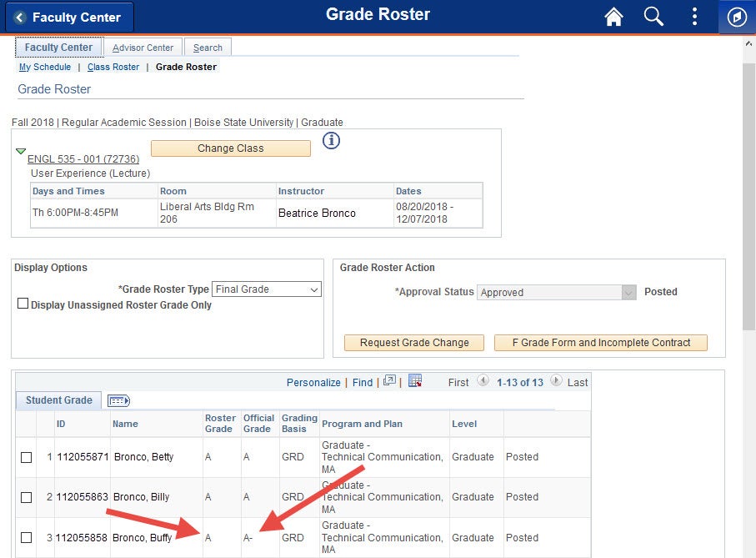The height and width of the screenshot is (558, 756).
Task: Click F Grade Form and Incomplete Contract
Action: 601,343
